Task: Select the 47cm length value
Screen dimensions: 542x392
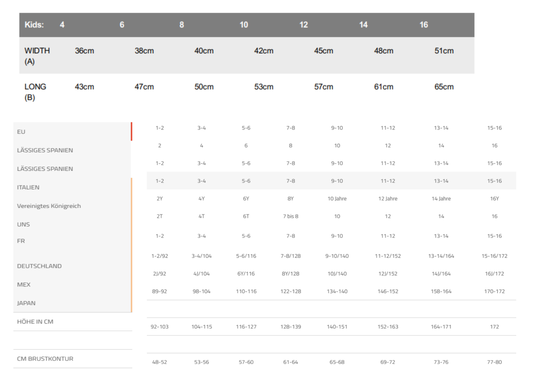Action: (x=144, y=87)
